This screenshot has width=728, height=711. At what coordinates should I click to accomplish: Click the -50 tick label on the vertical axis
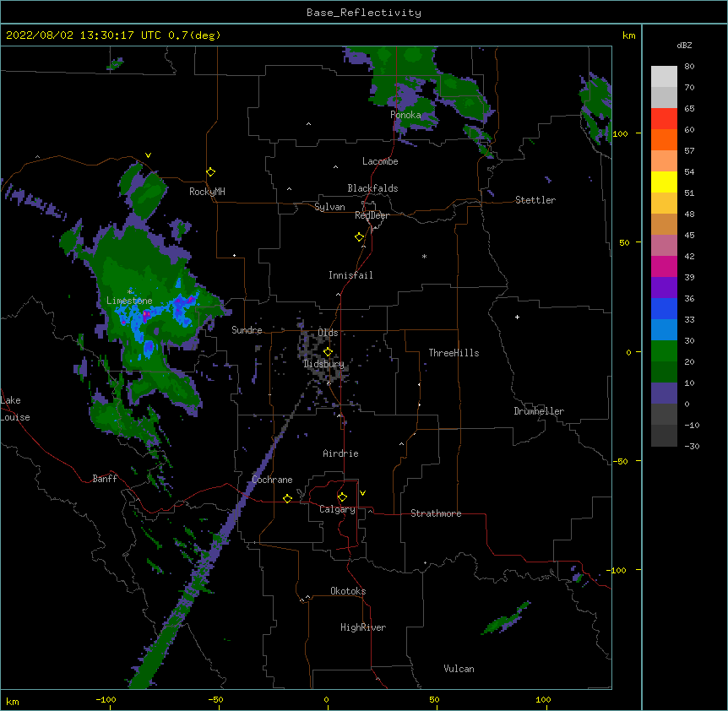[x=620, y=461]
